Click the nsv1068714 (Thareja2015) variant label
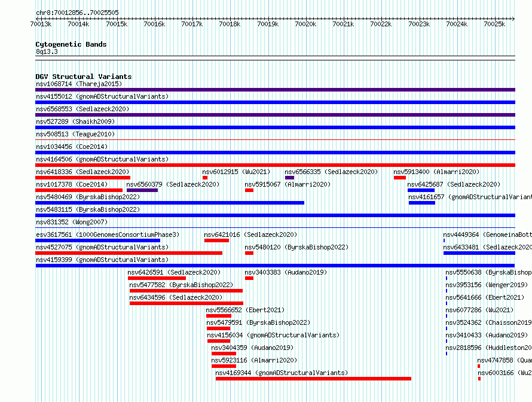 click(79, 84)
